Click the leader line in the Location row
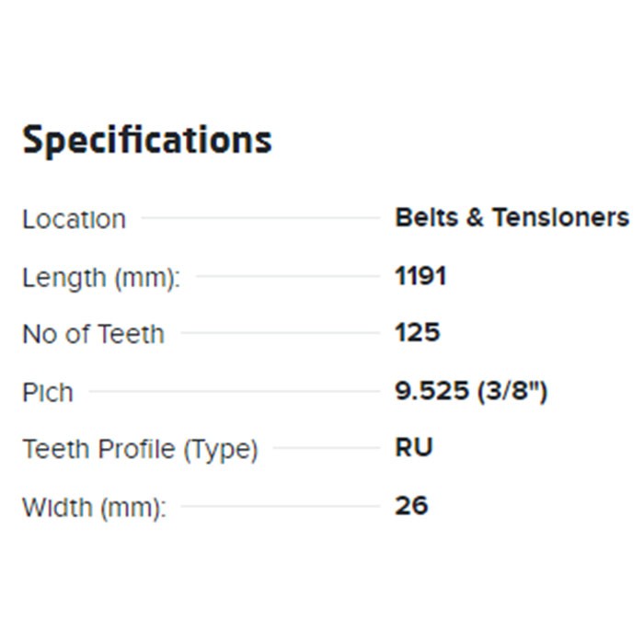The image size is (644, 644). click(260, 219)
